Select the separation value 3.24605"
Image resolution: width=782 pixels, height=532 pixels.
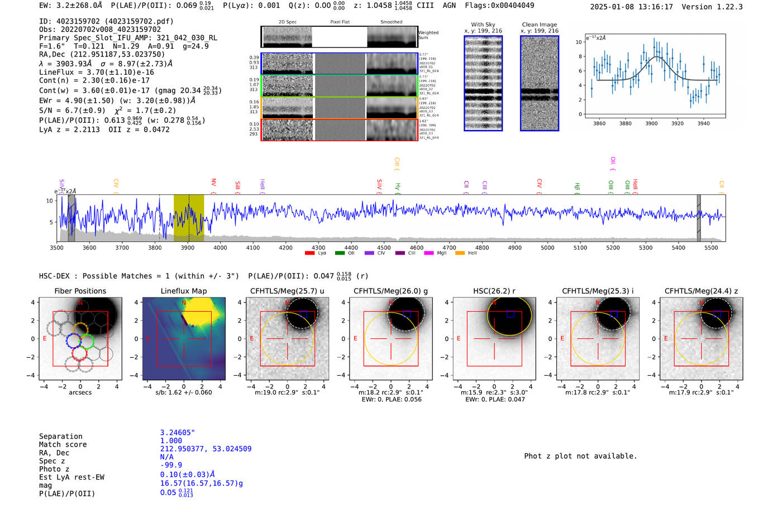point(178,433)
